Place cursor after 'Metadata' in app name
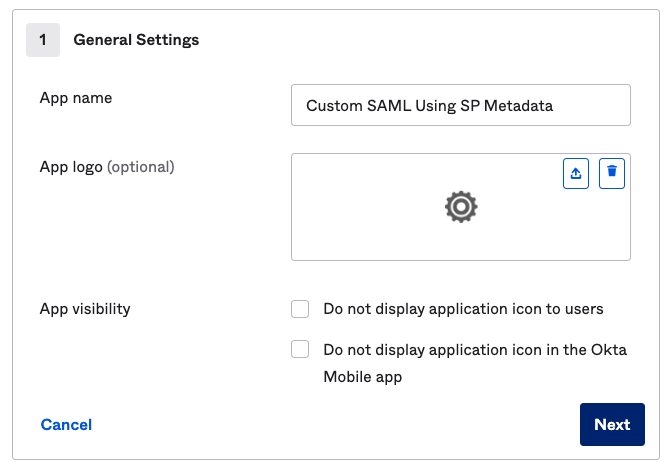The height and width of the screenshot is (472, 672). (x=555, y=105)
